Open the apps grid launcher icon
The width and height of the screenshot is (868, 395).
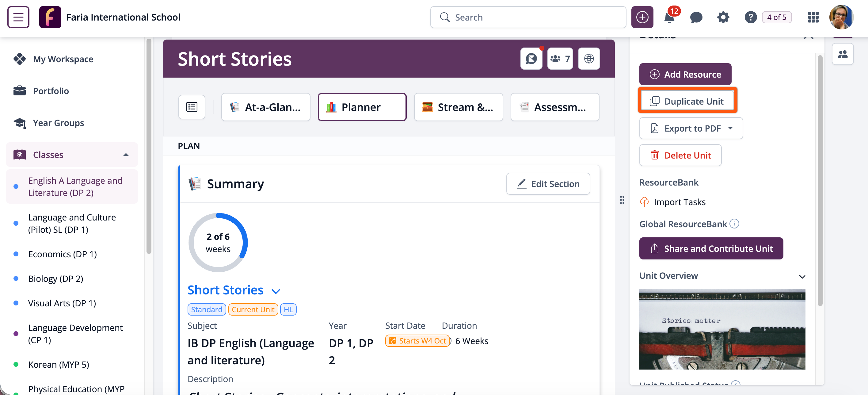click(813, 17)
